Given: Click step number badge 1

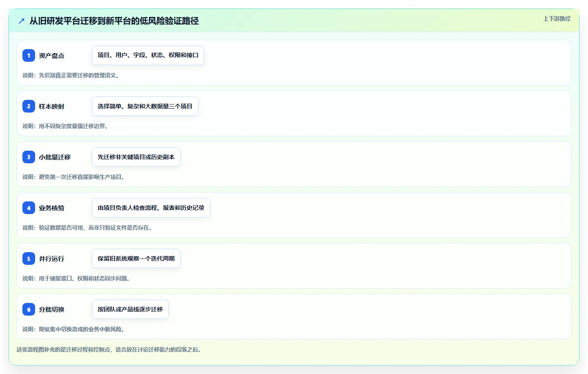Looking at the screenshot, I should 29,55.
